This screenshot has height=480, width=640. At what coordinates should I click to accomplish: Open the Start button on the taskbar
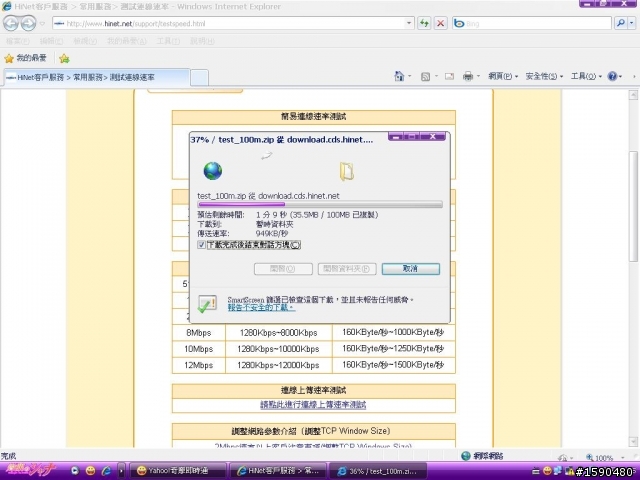click(31, 470)
